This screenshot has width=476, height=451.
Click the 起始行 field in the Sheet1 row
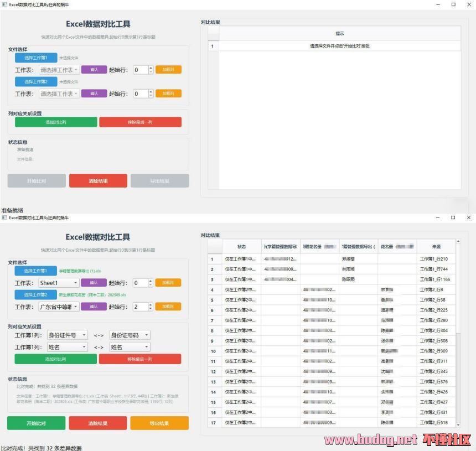coord(140,283)
